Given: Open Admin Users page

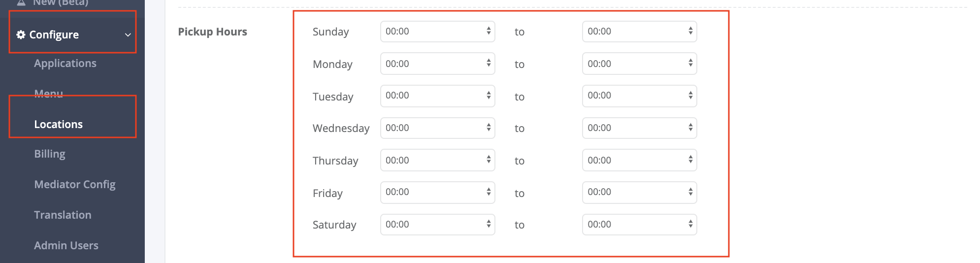Looking at the screenshot, I should click(66, 245).
